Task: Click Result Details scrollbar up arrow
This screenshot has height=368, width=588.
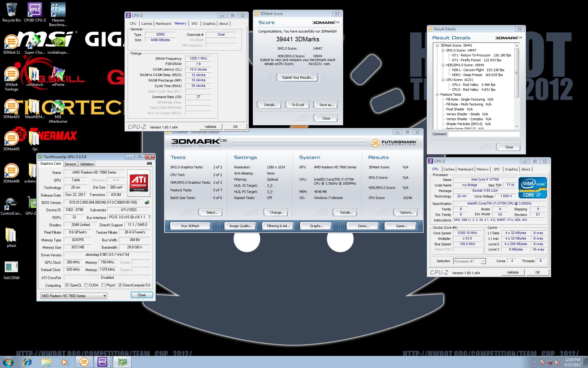Action: [517, 46]
